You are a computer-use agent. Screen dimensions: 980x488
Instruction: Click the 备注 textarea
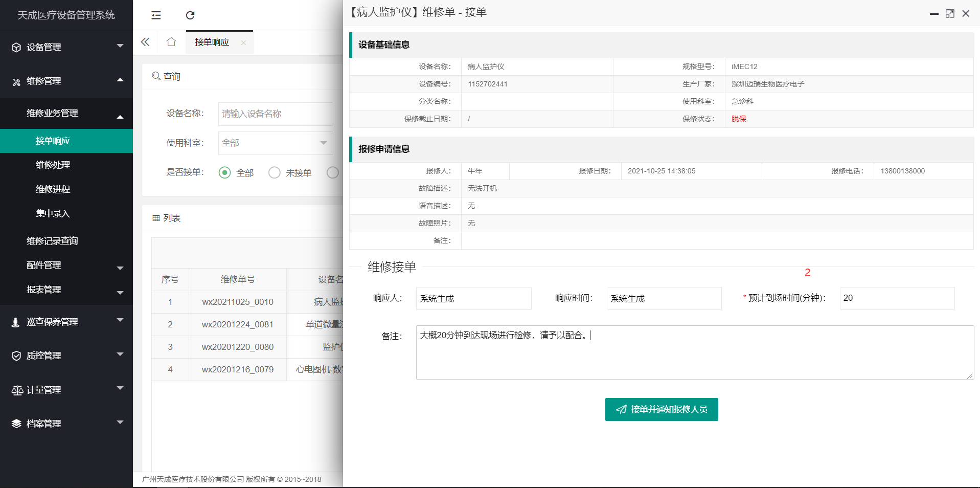click(x=695, y=352)
